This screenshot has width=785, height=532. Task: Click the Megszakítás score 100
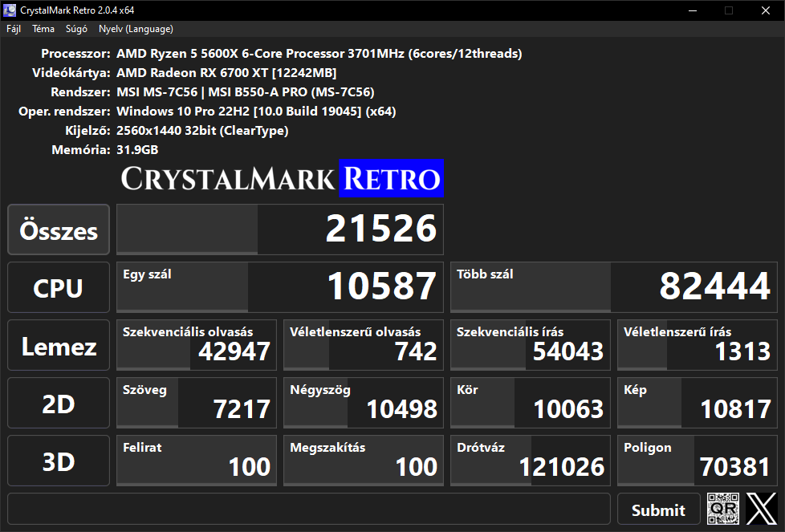click(x=364, y=461)
